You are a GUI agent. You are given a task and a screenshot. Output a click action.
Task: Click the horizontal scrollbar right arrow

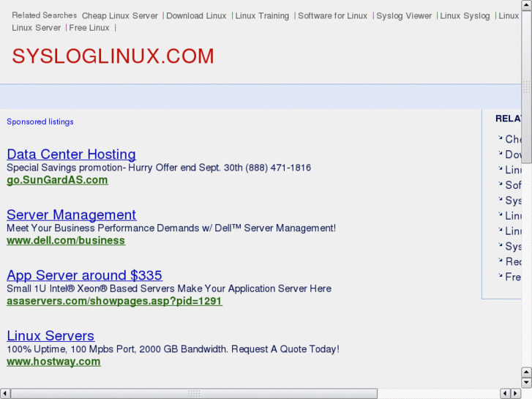pyautogui.click(x=516, y=394)
